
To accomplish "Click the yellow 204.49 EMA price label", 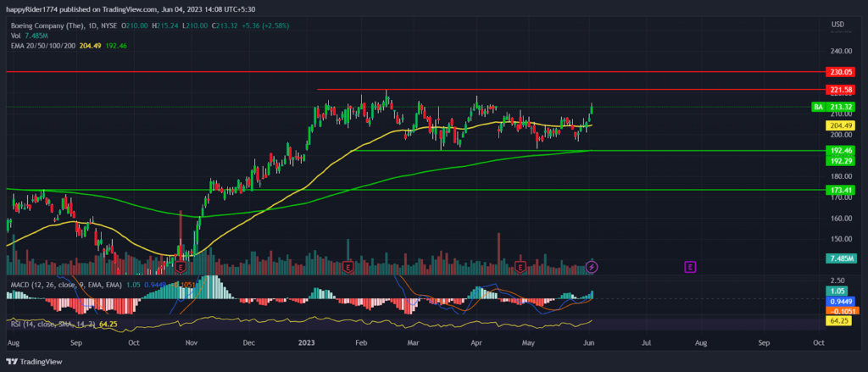I will [840, 125].
